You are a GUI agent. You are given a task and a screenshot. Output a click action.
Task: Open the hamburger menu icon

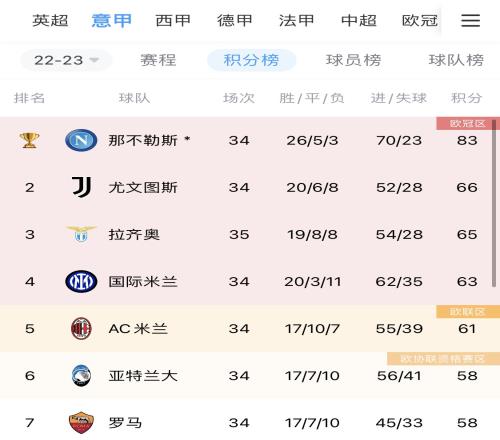tap(470, 21)
